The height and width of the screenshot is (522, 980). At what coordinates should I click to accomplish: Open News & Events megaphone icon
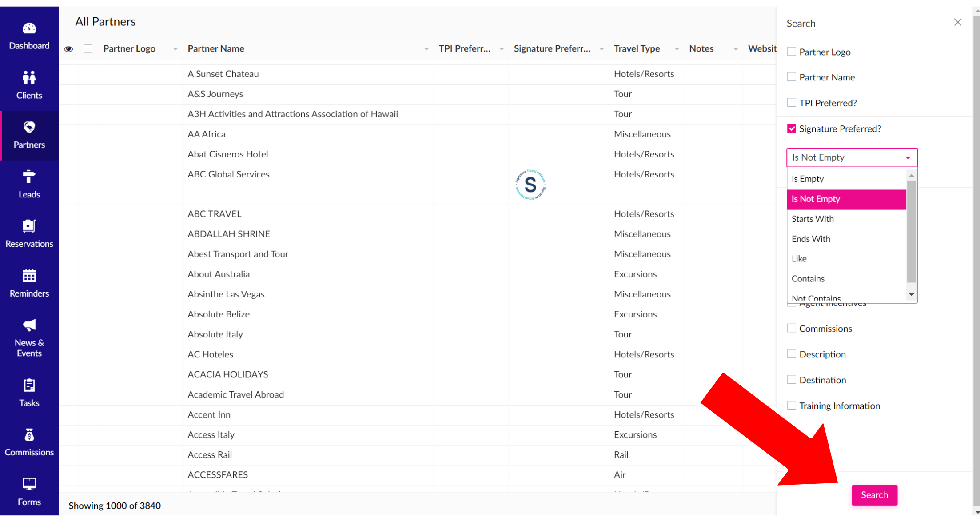[x=29, y=325]
